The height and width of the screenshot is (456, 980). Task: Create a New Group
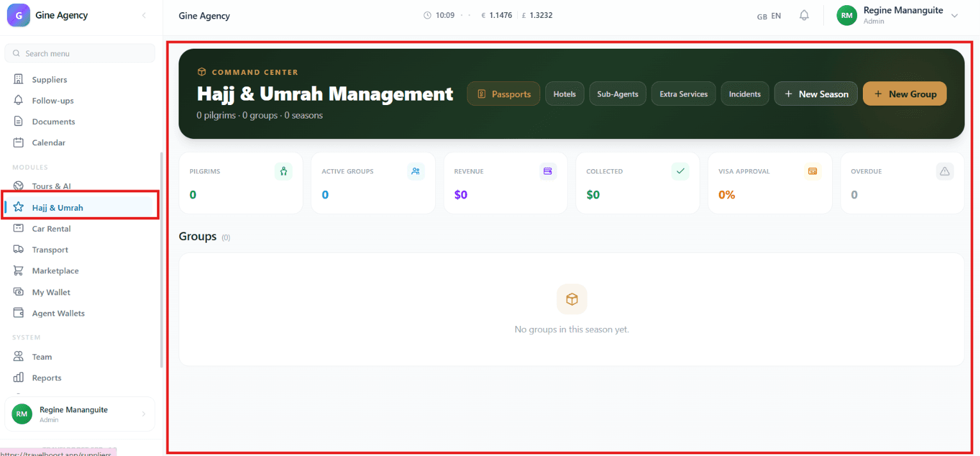coord(904,94)
